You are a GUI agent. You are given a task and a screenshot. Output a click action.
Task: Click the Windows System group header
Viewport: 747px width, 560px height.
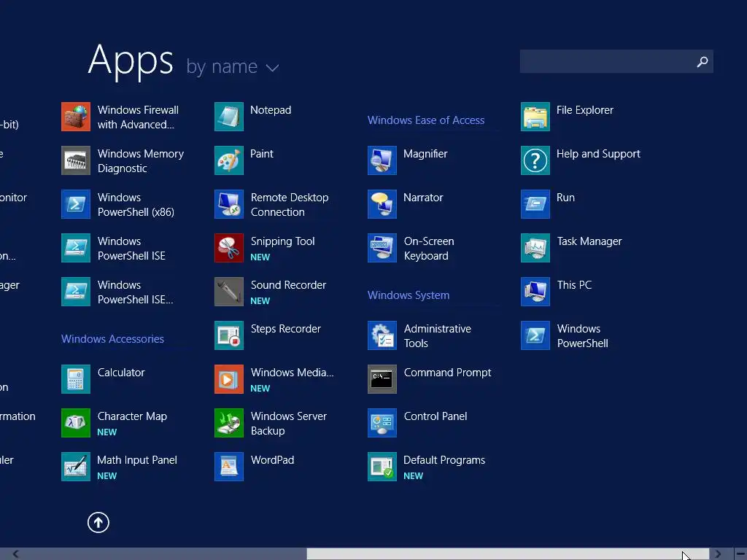409,295
